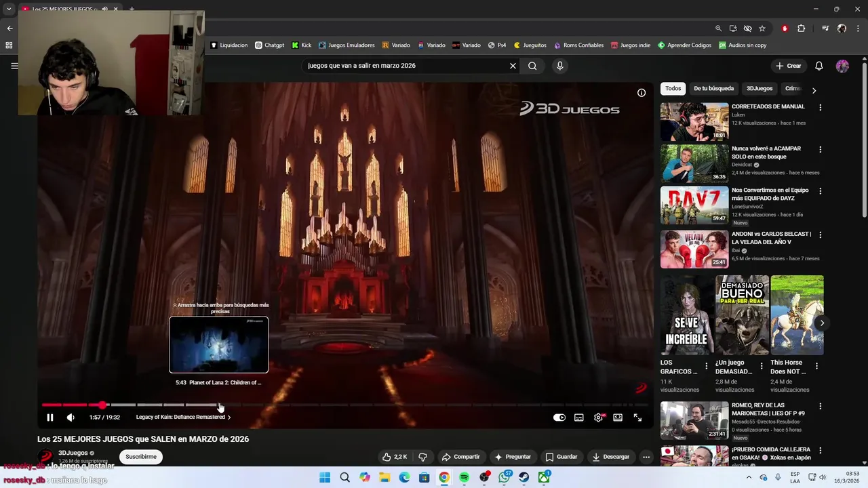868x488 pixels.
Task: Open the chapter preview thumbnail for Planet of Lana 2
Action: click(x=218, y=344)
